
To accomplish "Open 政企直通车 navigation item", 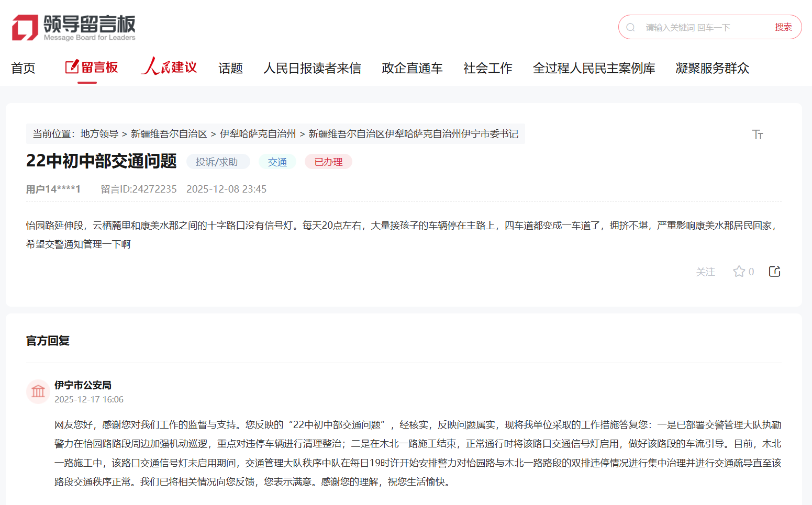I will point(412,68).
